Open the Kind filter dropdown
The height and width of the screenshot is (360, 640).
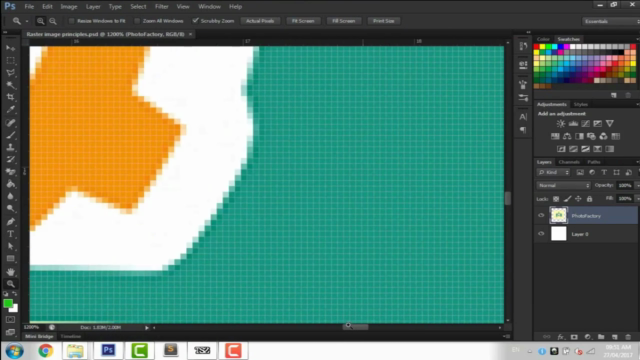click(x=553, y=172)
